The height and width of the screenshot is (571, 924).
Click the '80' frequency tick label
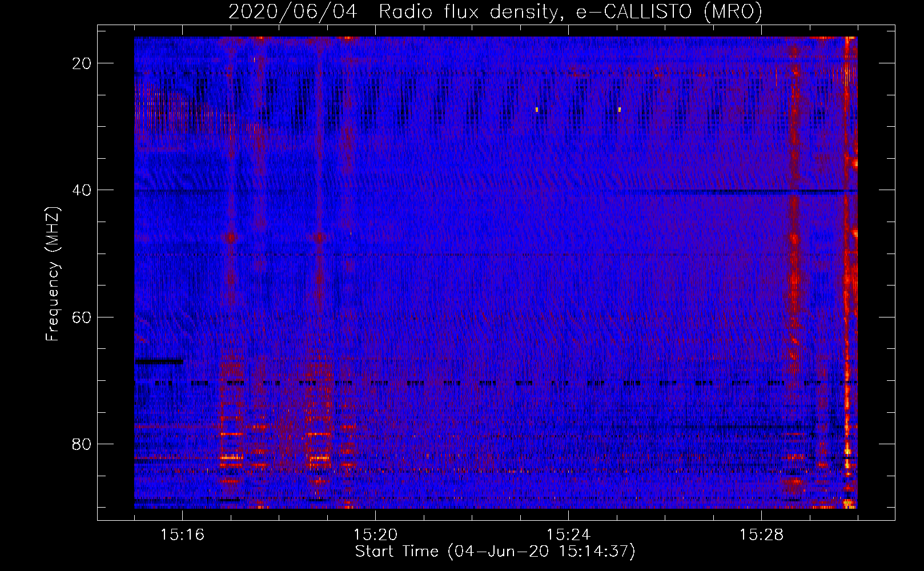[x=82, y=444]
